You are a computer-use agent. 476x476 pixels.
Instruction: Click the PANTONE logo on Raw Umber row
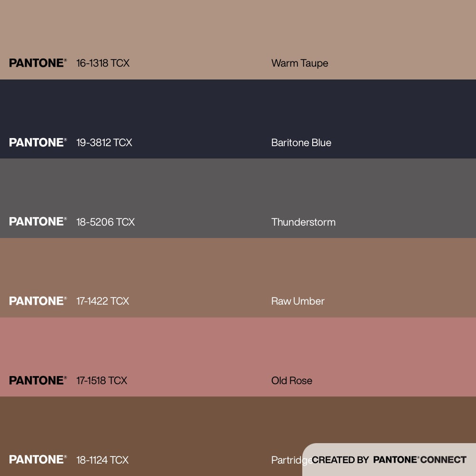[x=38, y=301]
